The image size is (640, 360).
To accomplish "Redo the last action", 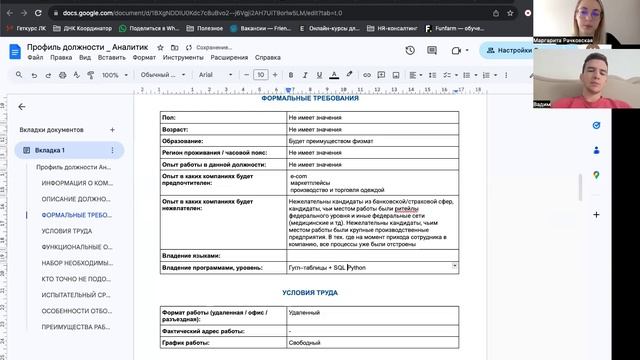I will point(48,75).
